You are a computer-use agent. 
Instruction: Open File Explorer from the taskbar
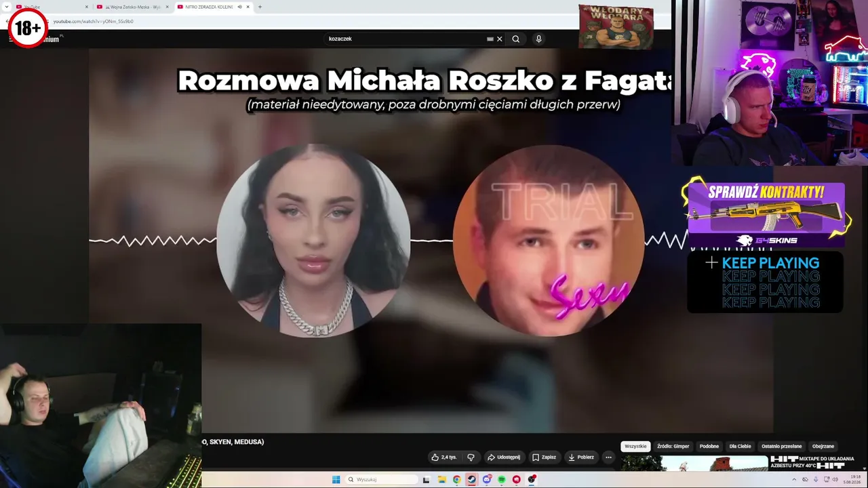[x=441, y=479]
